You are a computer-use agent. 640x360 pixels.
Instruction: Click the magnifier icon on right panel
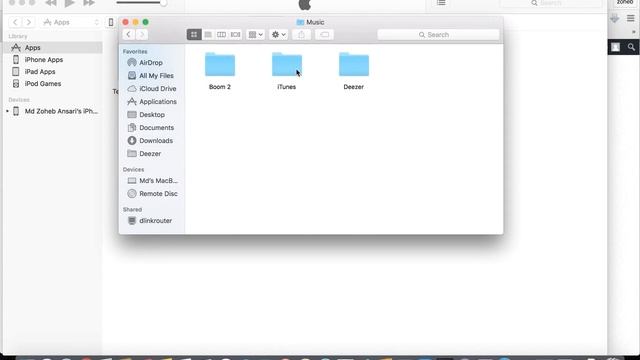coord(631,47)
